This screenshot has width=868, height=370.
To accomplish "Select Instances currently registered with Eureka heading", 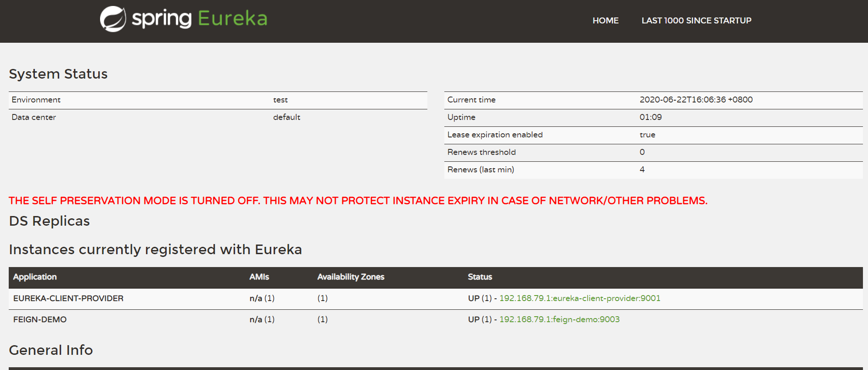I will pyautogui.click(x=156, y=250).
